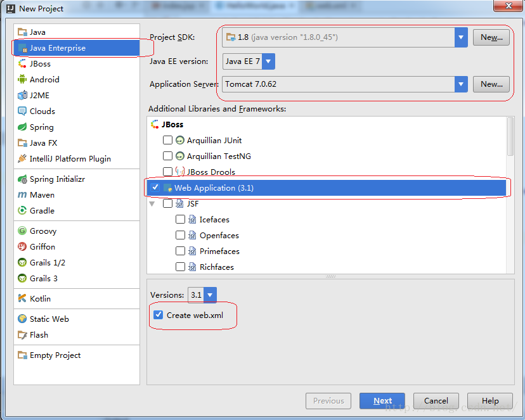This screenshot has height=420, width=525.
Task: Choose the JBoss project type icon
Action: 22,63
